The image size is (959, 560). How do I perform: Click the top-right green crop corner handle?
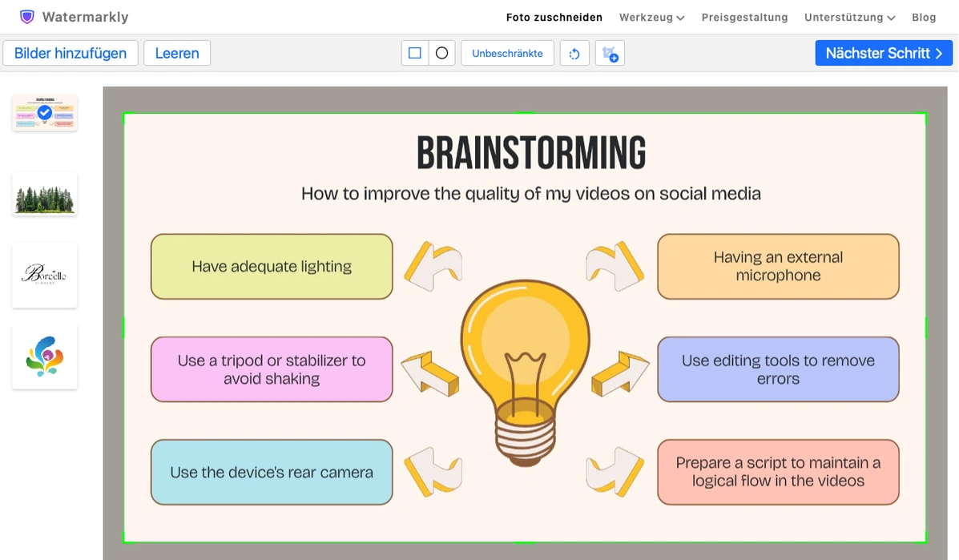[925, 115]
